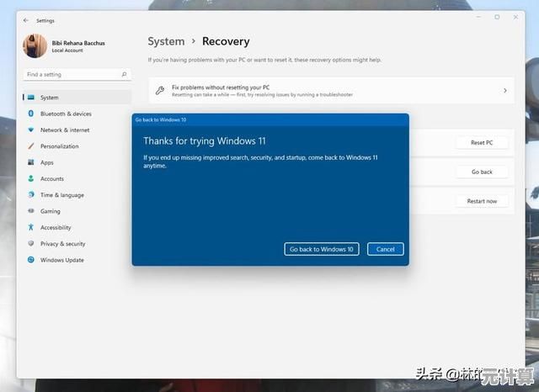This screenshot has height=392, width=539.
Task: Click the Windows Update icon
Action: click(31, 260)
